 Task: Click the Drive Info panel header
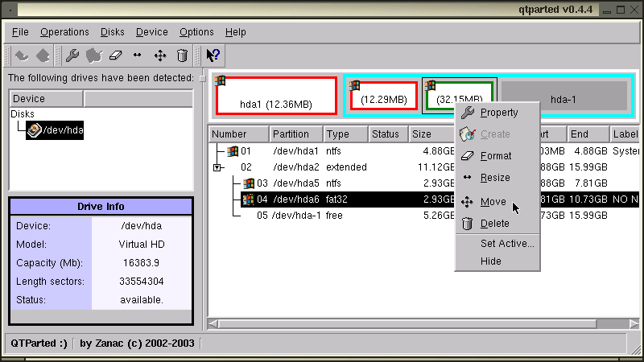click(x=101, y=207)
